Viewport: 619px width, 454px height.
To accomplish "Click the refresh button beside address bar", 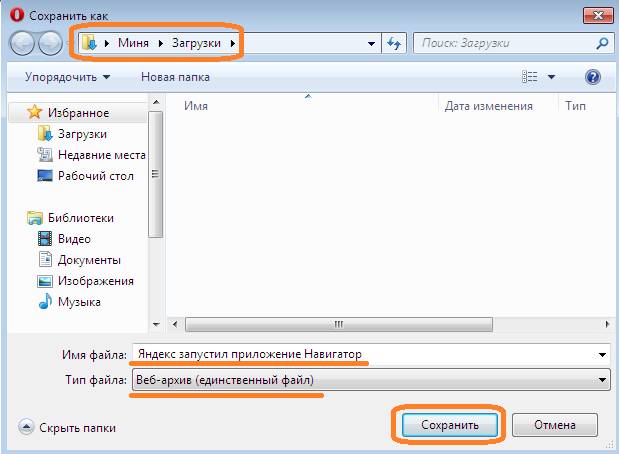I will [x=393, y=44].
